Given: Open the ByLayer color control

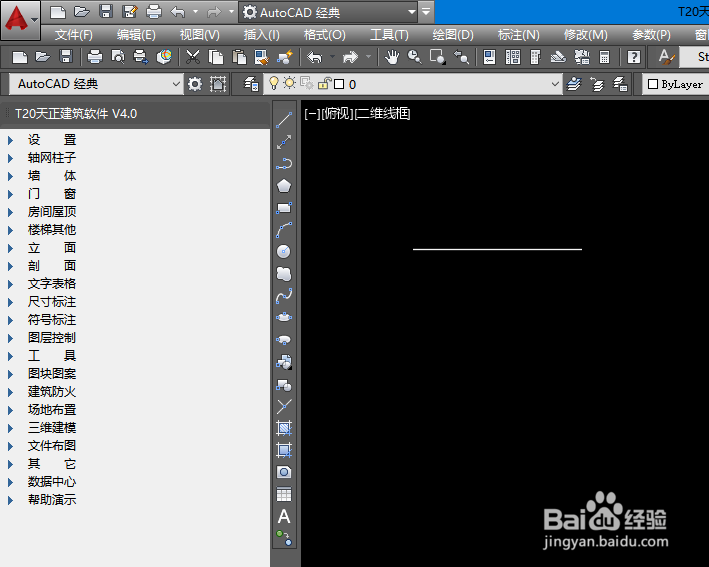Looking at the screenshot, I should (x=676, y=84).
